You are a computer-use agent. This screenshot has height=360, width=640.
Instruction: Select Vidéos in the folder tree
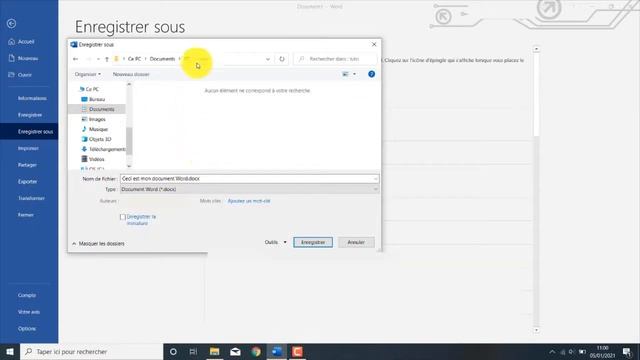click(x=96, y=159)
